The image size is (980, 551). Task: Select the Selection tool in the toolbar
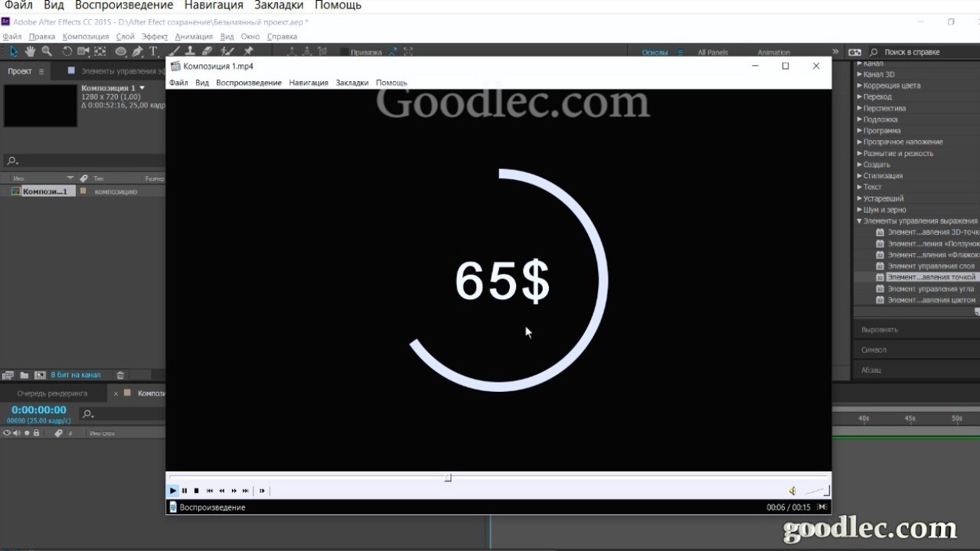click(12, 52)
